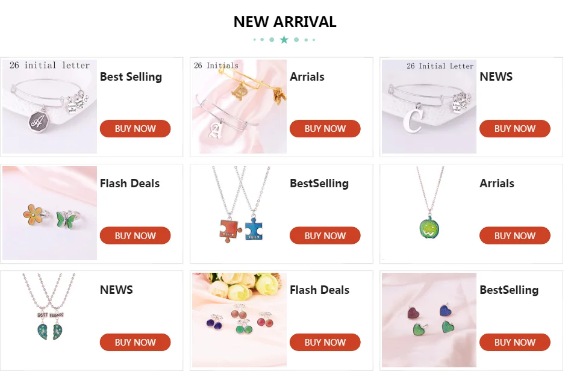Click Buy Now for Best Friends necklace

pos(135,343)
